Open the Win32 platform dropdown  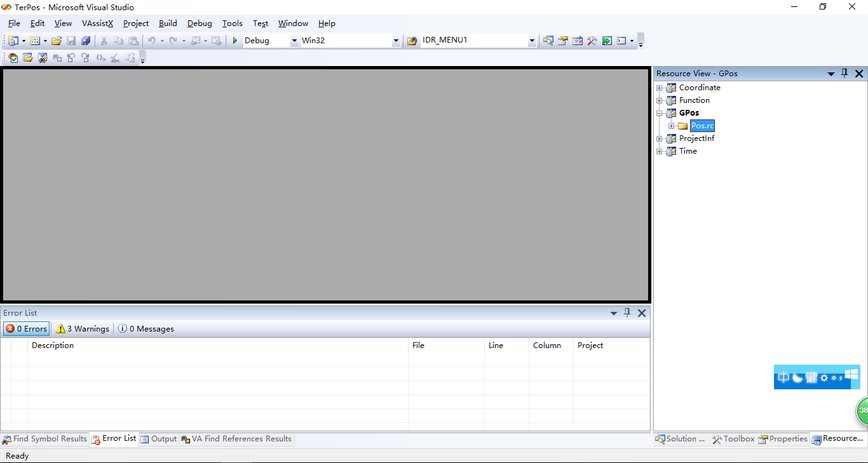396,41
